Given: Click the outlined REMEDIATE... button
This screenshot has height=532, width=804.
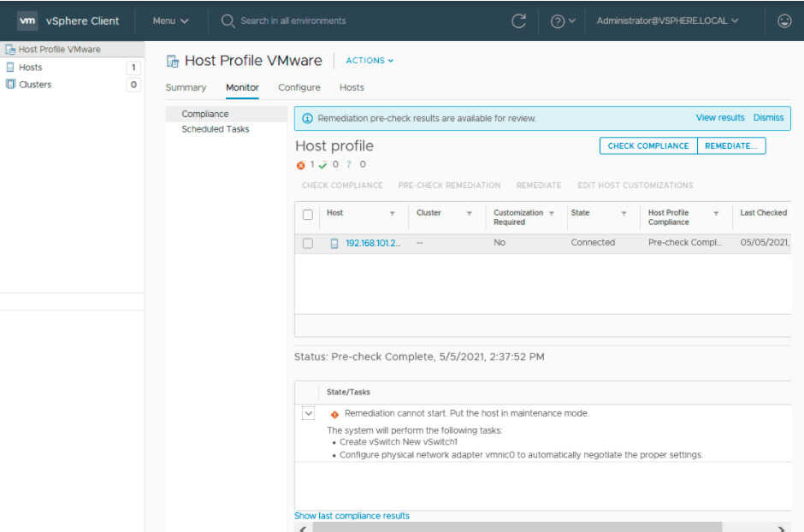Looking at the screenshot, I should point(730,146).
